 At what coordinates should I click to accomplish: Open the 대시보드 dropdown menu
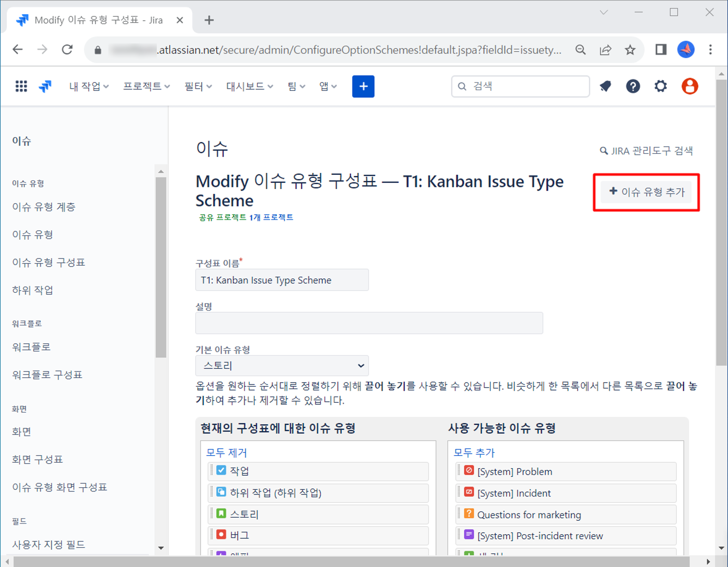[249, 86]
